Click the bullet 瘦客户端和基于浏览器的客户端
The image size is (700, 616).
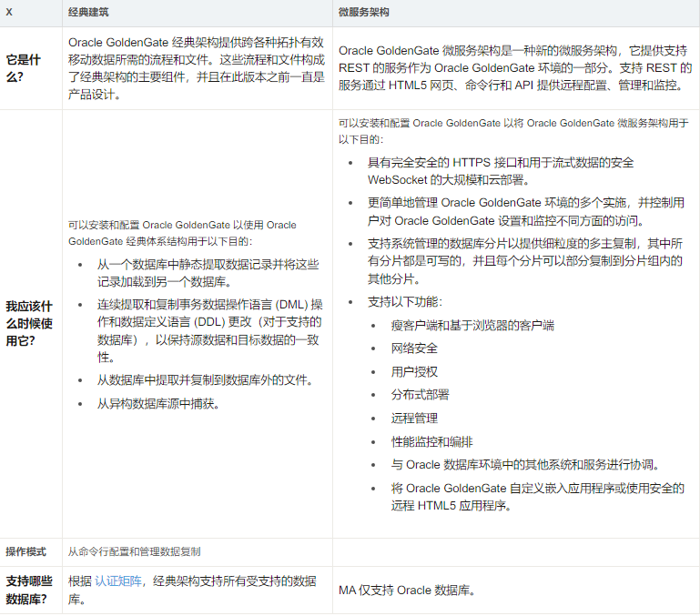(472, 326)
